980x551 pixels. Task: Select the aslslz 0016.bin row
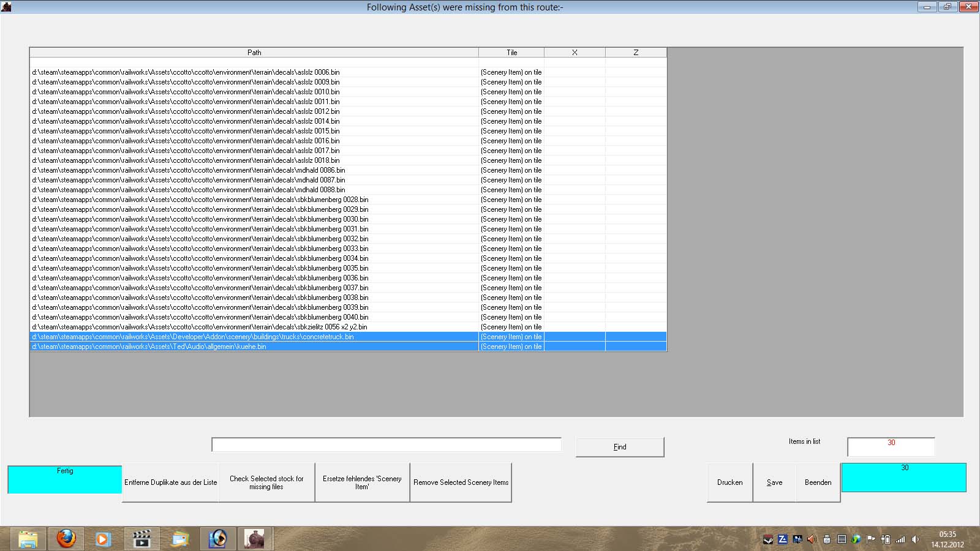tap(348, 141)
